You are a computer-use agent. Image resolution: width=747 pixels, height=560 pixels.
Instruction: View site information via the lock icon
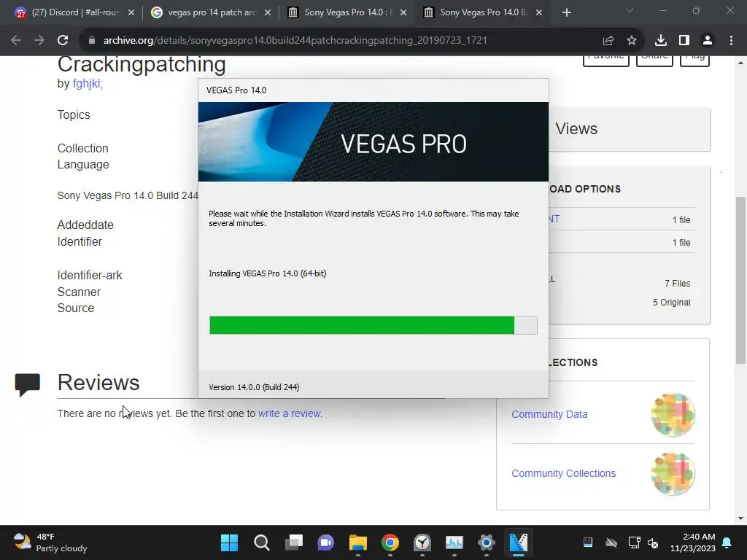(x=92, y=41)
